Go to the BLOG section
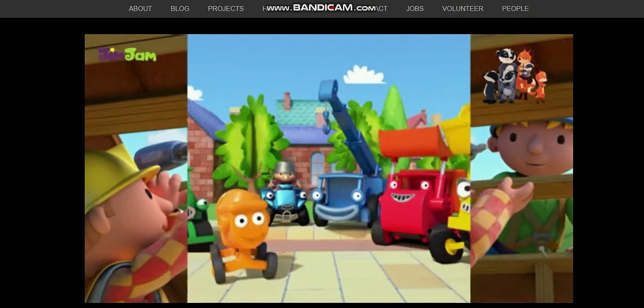This screenshot has height=308, width=644. coord(180,9)
